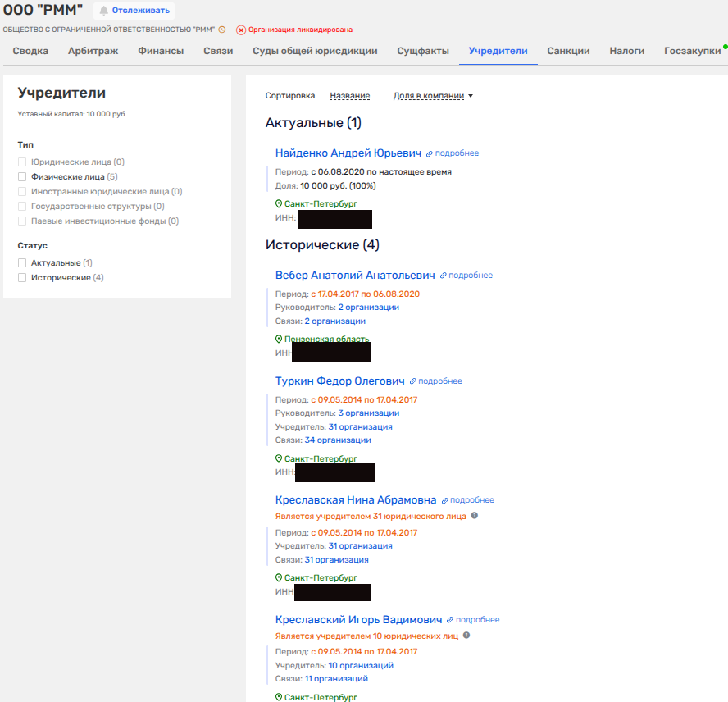
Task: Open Туркин's 31 организация founder link
Action: point(360,426)
